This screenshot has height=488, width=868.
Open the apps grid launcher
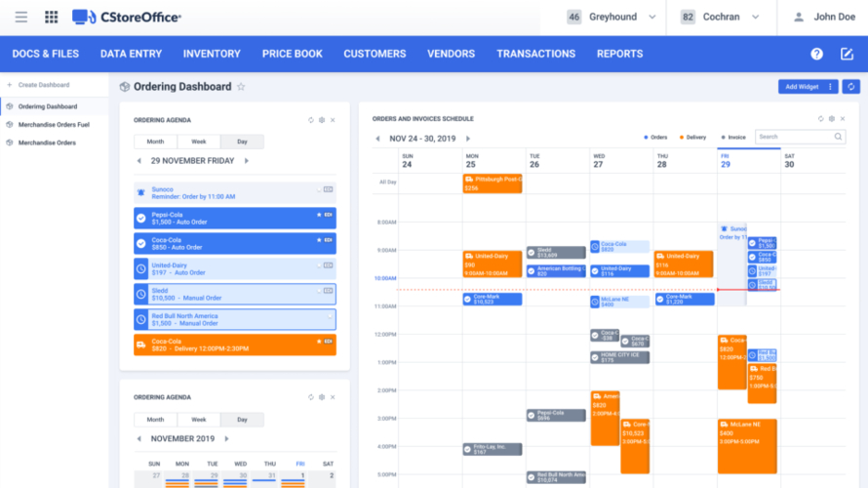pos(52,18)
